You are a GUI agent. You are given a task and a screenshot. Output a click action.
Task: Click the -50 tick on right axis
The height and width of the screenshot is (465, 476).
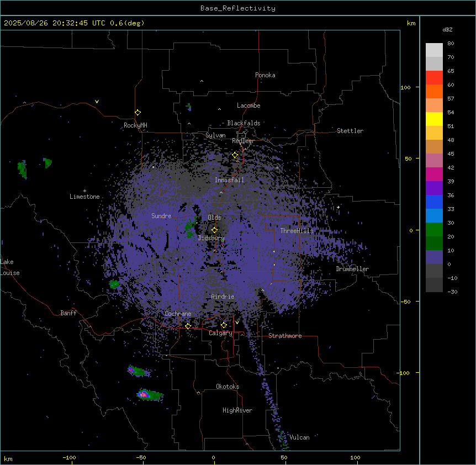coord(405,302)
